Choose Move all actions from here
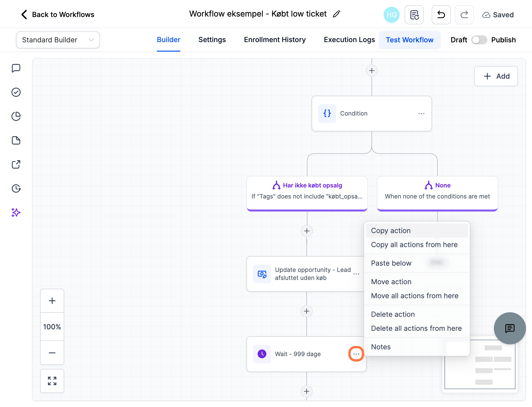Viewport: 532px width, 407px height. coord(417,296)
